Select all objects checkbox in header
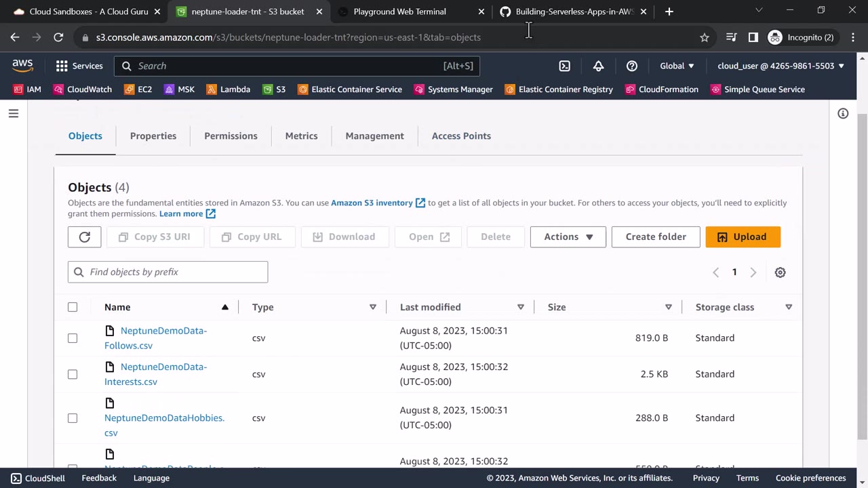The image size is (868, 488). (x=73, y=307)
